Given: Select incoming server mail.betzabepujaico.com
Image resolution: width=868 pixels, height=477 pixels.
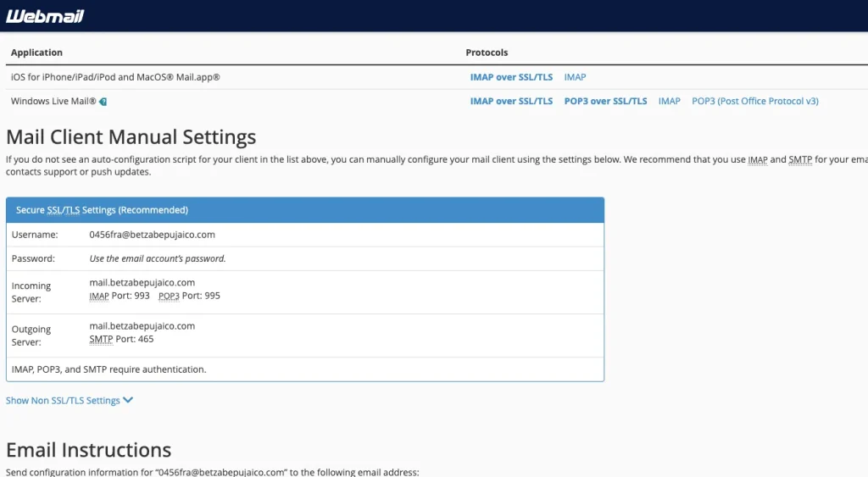Looking at the screenshot, I should (142, 282).
